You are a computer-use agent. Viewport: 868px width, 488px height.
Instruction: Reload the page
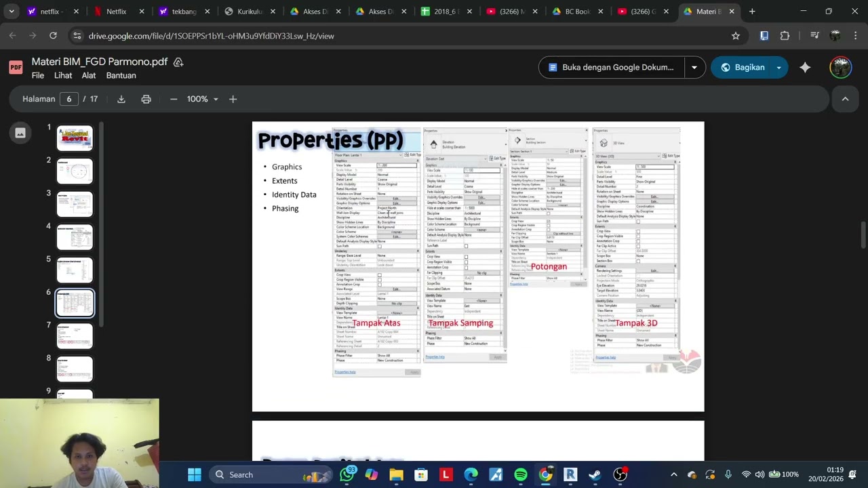click(x=53, y=36)
